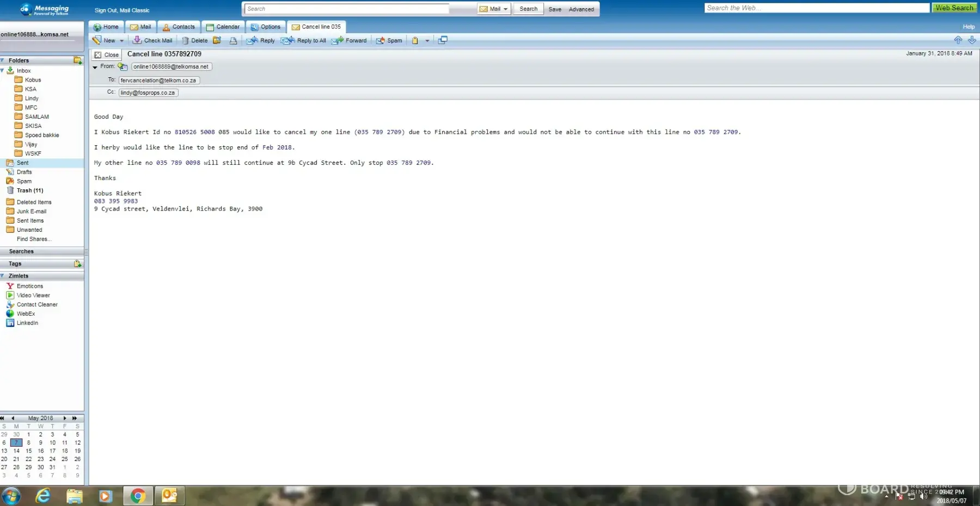
Task: Open the Trash (11) folder
Action: (29, 191)
